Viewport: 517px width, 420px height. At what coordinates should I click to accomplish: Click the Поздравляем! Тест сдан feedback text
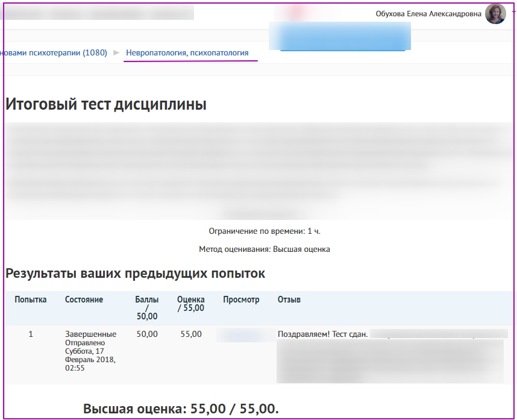[x=322, y=334]
